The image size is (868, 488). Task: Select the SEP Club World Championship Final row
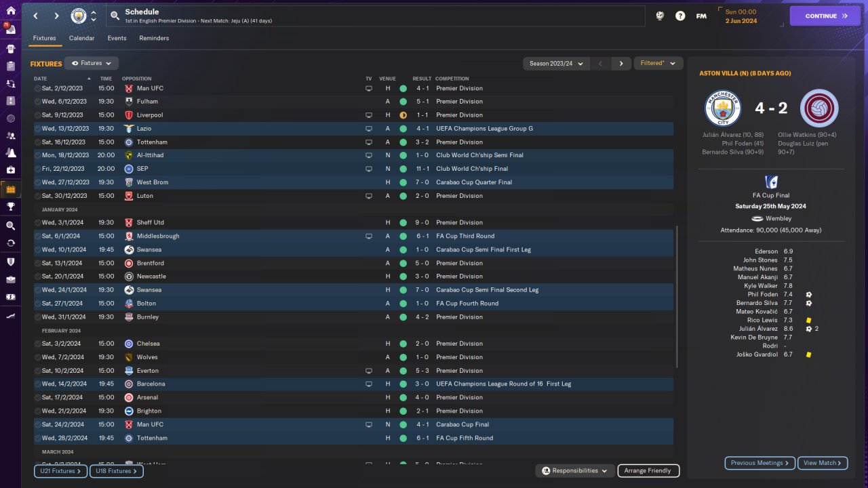[353, 169]
